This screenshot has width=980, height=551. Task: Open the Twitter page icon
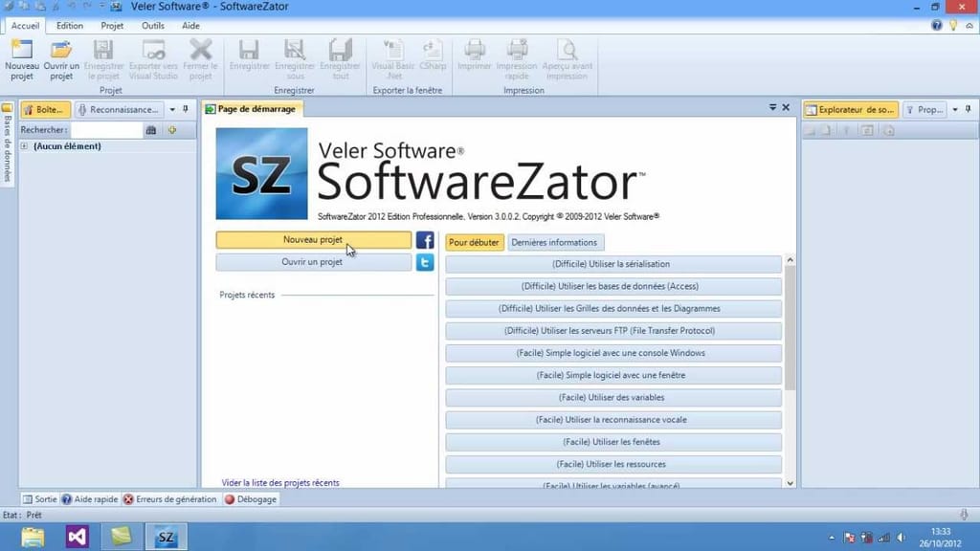point(425,262)
